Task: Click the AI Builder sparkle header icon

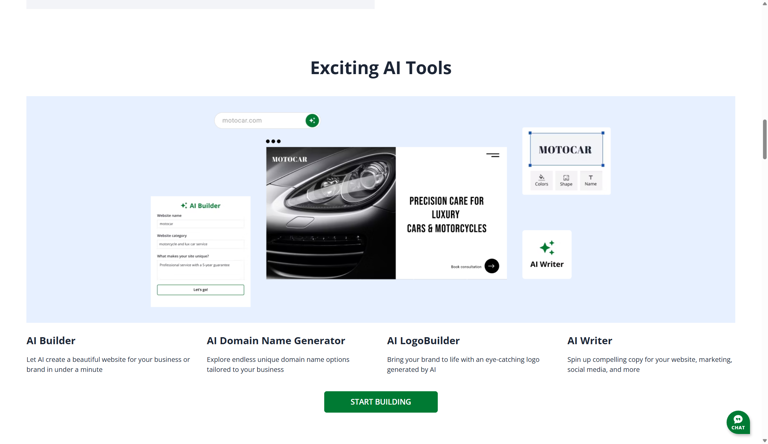Action: click(x=184, y=206)
